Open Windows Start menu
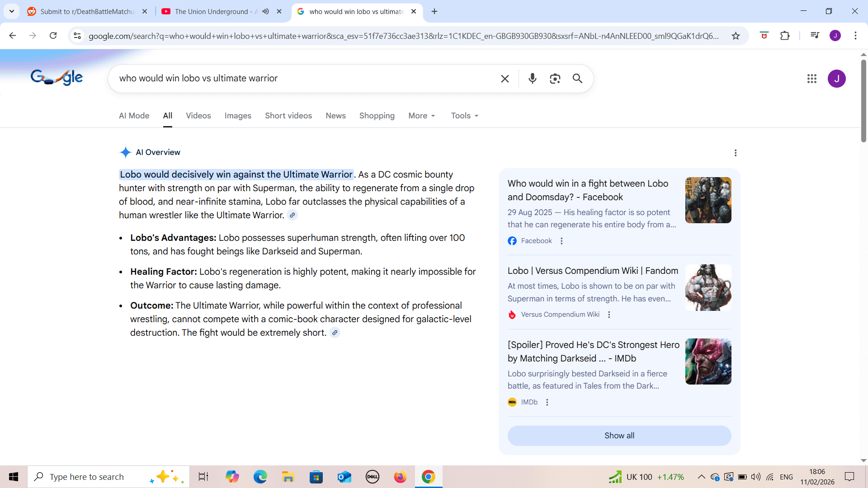This screenshot has height=488, width=868. [x=14, y=477]
